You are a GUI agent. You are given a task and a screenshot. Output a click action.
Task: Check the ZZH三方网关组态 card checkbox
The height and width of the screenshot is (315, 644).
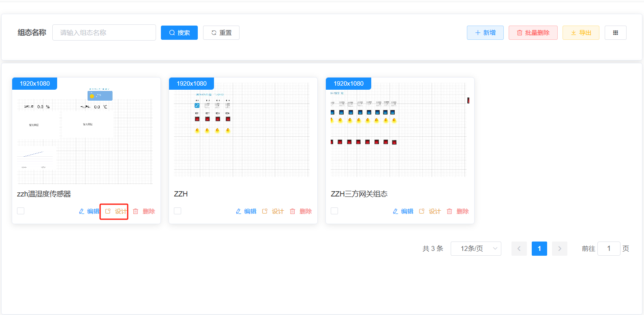(334, 211)
